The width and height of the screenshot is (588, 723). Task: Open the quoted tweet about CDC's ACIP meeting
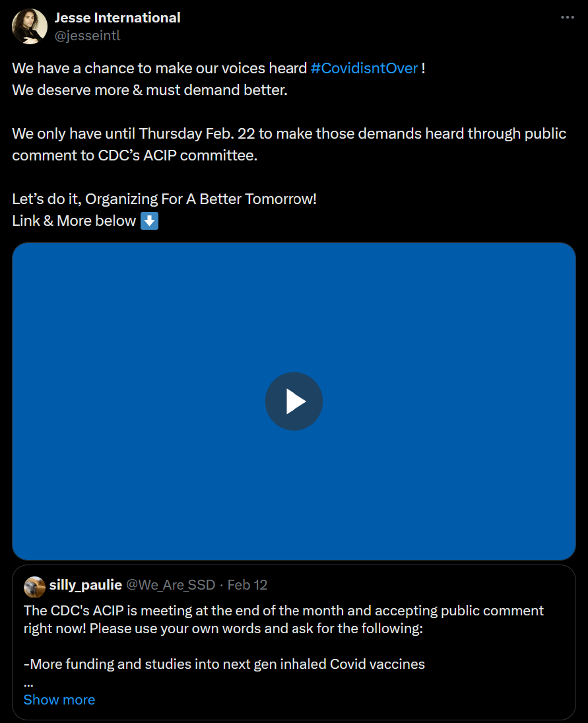point(294,642)
